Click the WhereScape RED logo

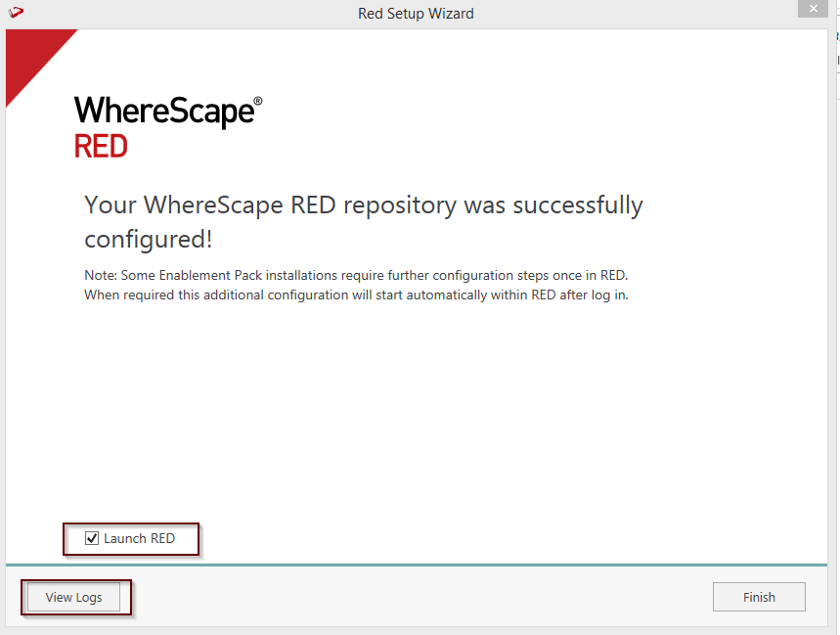pyautogui.click(x=168, y=127)
